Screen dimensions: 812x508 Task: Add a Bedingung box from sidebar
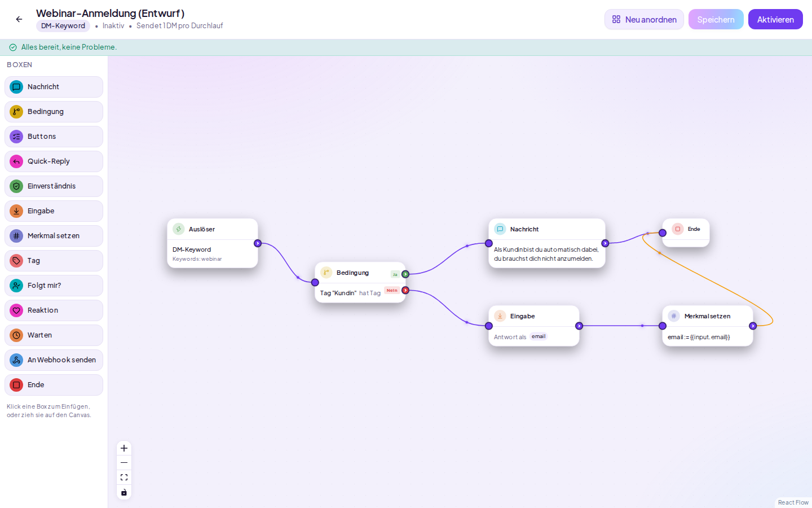54,112
